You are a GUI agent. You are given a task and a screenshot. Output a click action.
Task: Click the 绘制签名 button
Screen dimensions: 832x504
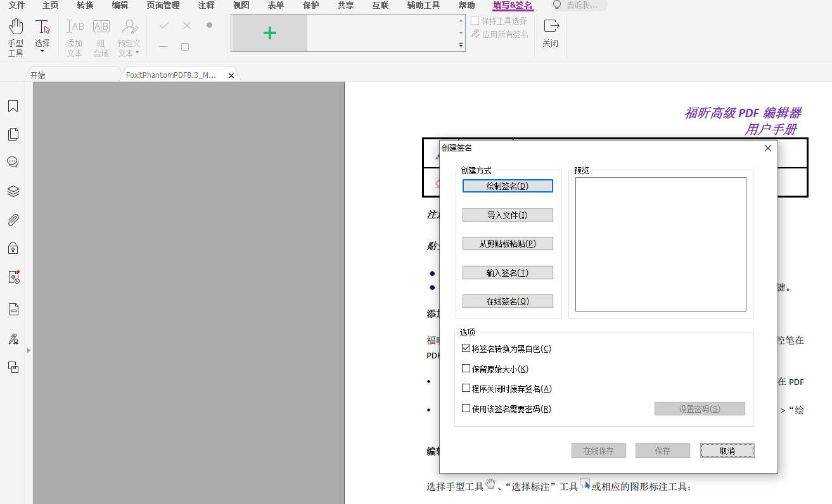click(507, 185)
